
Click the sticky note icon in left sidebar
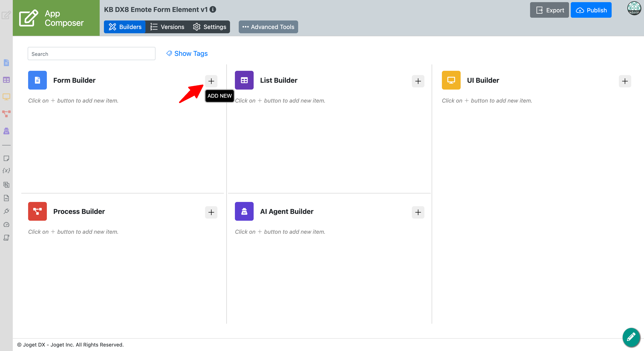point(6,158)
